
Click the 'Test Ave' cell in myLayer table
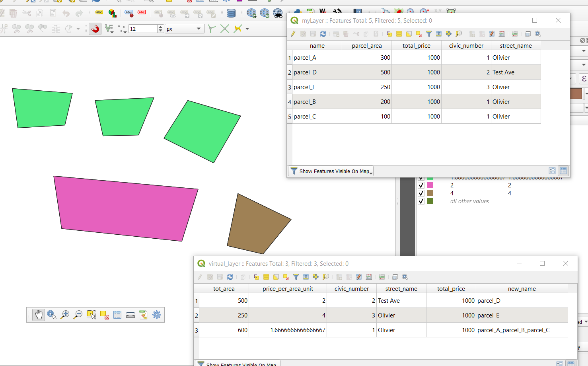pos(516,72)
